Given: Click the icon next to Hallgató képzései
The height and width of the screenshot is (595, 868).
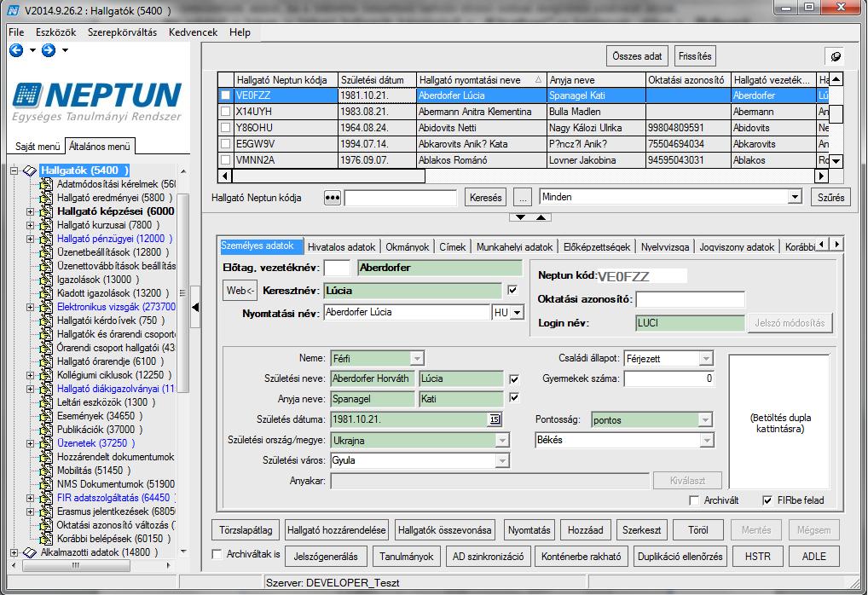Looking at the screenshot, I should pos(46,211).
